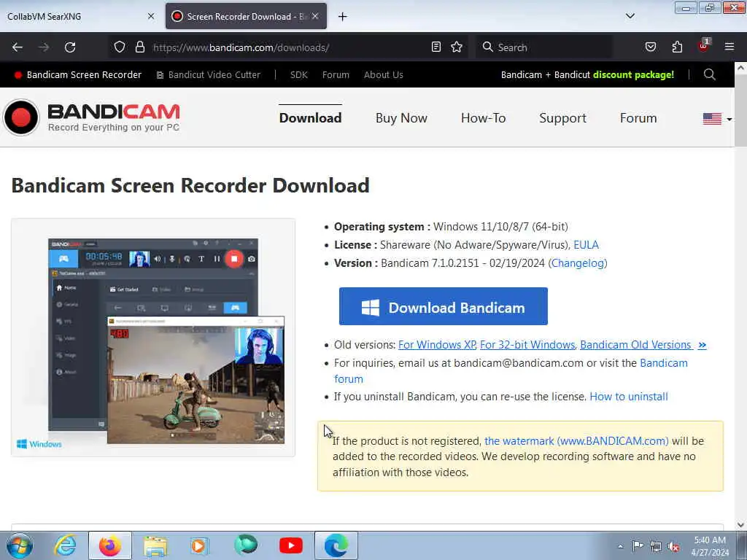Open the network tray icon
The width and height of the screenshot is (747, 560).
656,546
